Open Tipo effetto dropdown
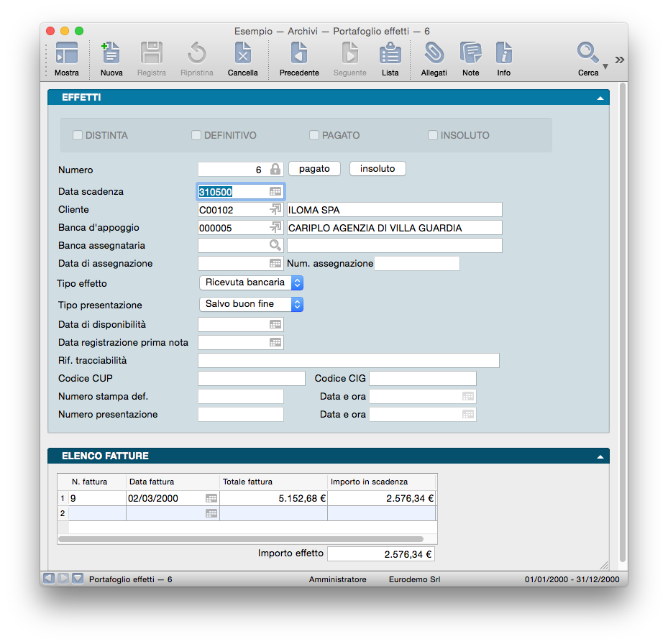Viewport: 668px width, 644px height. coord(252,282)
